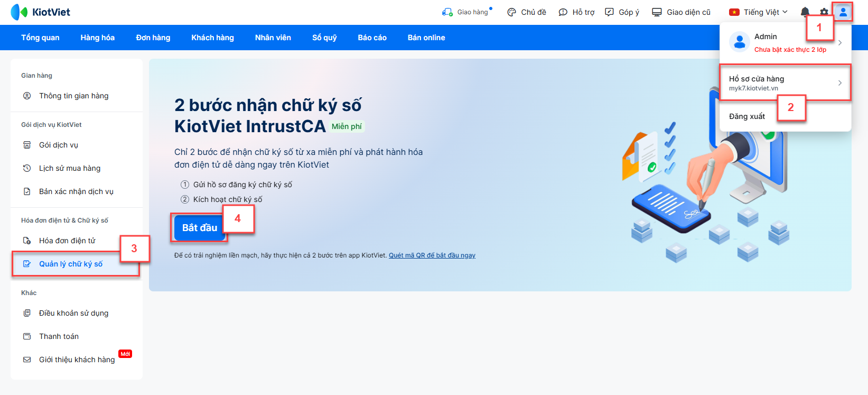The width and height of the screenshot is (868, 395).
Task: Open the settings gear icon
Action: tap(824, 12)
